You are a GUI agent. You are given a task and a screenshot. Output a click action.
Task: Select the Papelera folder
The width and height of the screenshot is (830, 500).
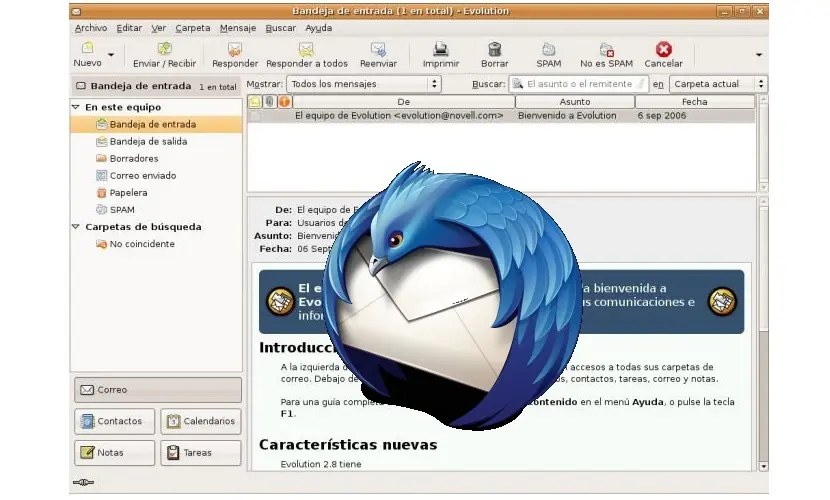(122, 193)
